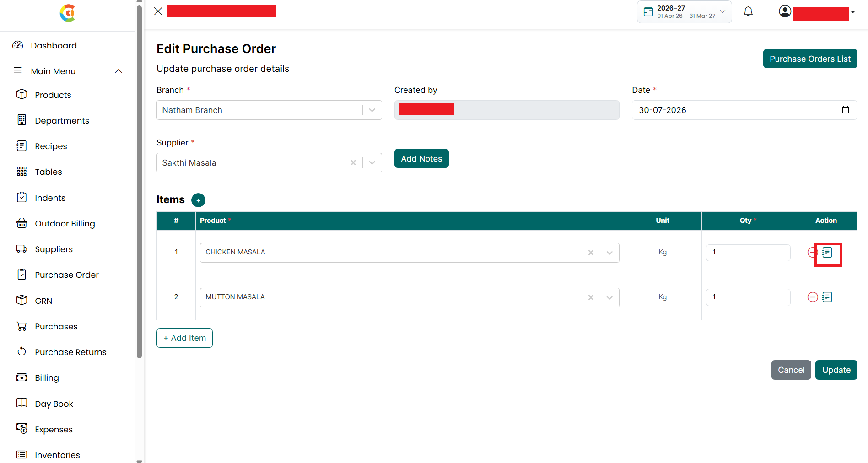Click the Purchases cart icon
Viewport: 868px width, 463px height.
coord(22,326)
